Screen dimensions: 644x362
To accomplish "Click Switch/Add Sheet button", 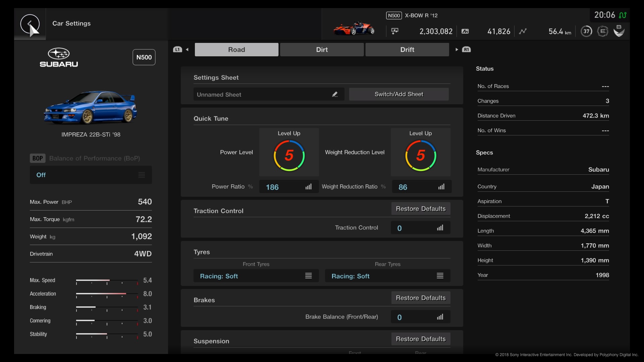I will [x=399, y=94].
